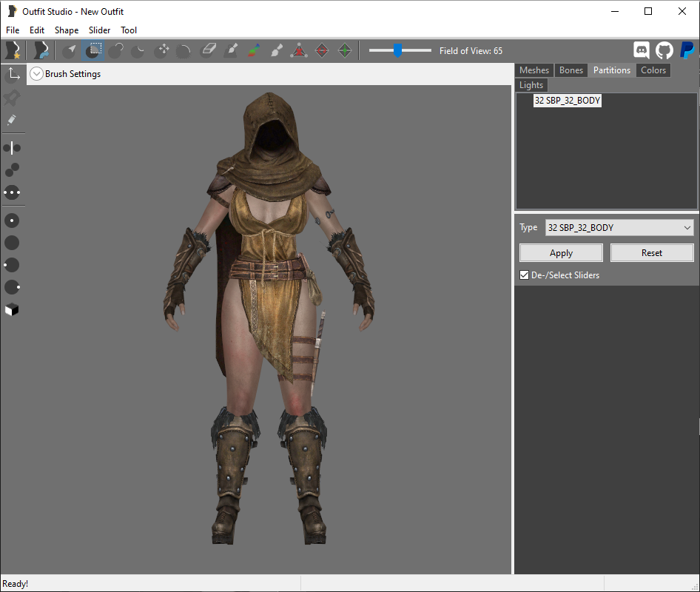Viewport: 700px width, 592px height.
Task: Maximize the Outfit Studio window
Action: (648, 12)
